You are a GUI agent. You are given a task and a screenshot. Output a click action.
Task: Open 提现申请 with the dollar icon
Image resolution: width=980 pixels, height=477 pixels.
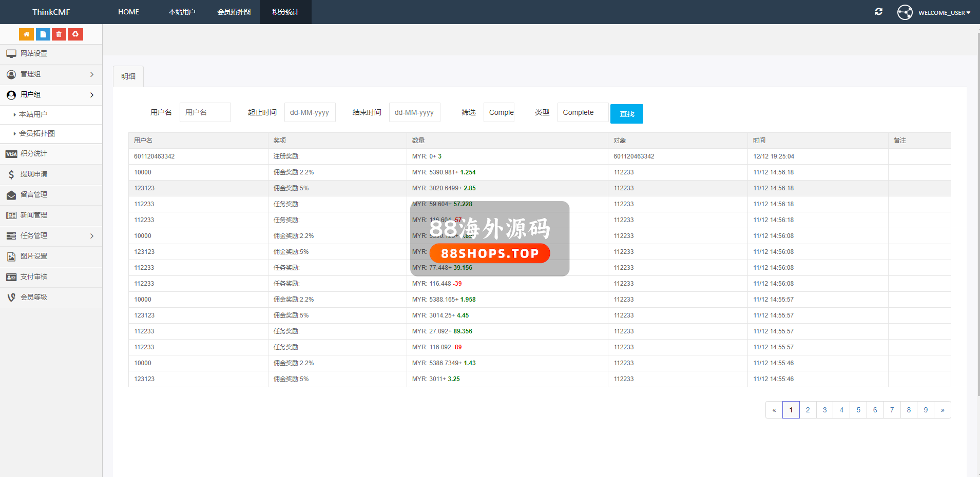[x=34, y=174]
